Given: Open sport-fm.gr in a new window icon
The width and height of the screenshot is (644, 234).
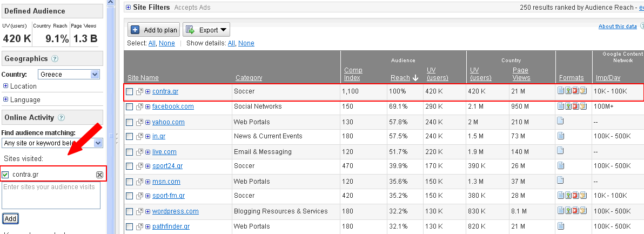Looking at the screenshot, I should (x=139, y=196).
